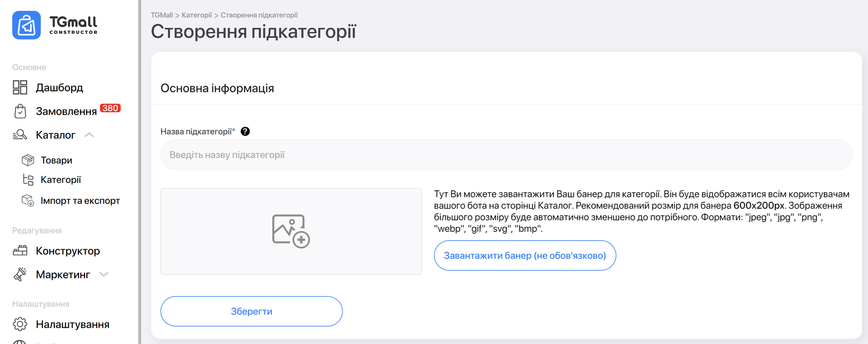
Task: Click the Settings gear icon
Action: [x=20, y=324]
